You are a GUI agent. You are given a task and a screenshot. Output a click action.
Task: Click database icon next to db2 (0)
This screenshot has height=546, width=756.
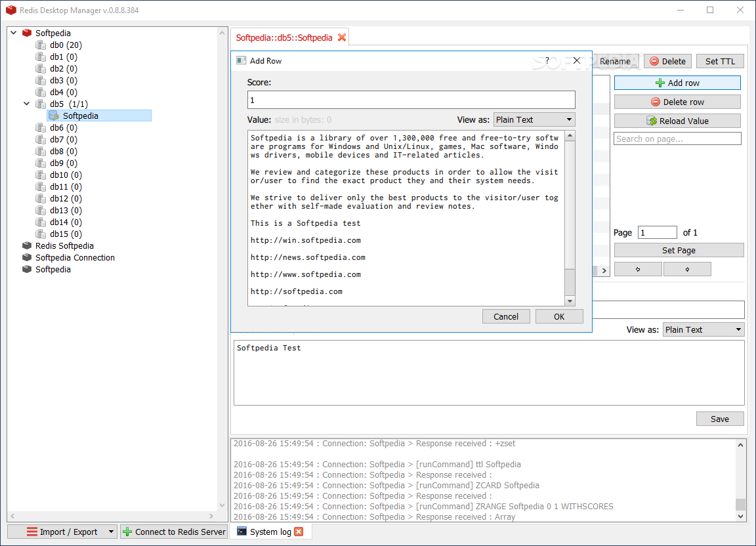41,68
